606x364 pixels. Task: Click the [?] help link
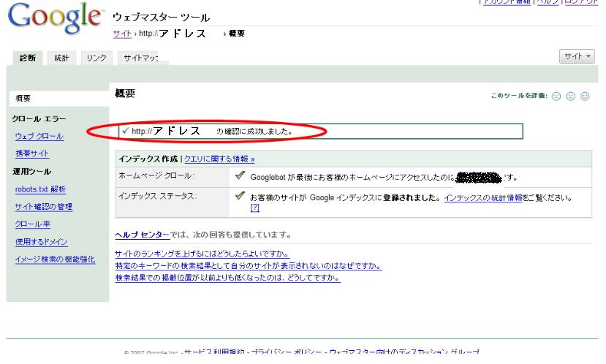point(254,208)
